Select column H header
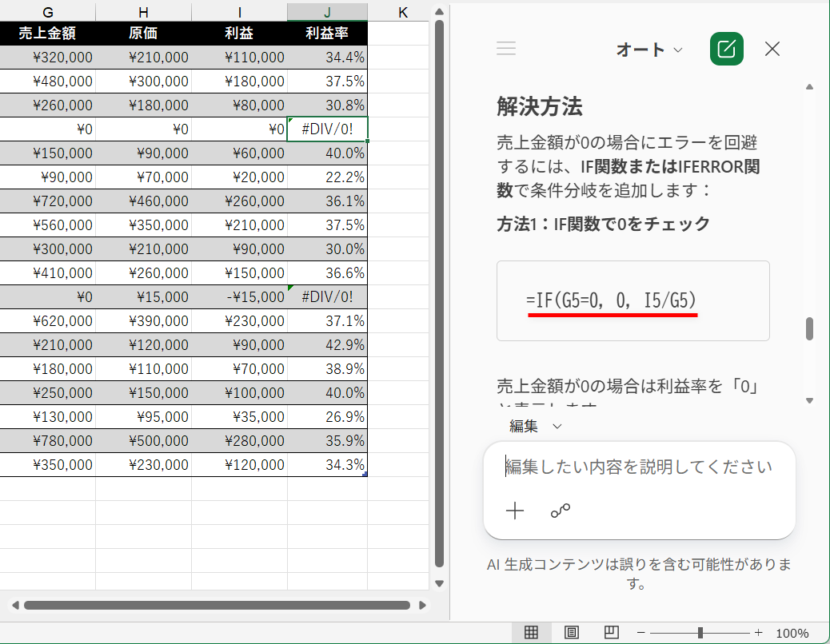Viewport: 830px width, 644px height. [x=143, y=12]
